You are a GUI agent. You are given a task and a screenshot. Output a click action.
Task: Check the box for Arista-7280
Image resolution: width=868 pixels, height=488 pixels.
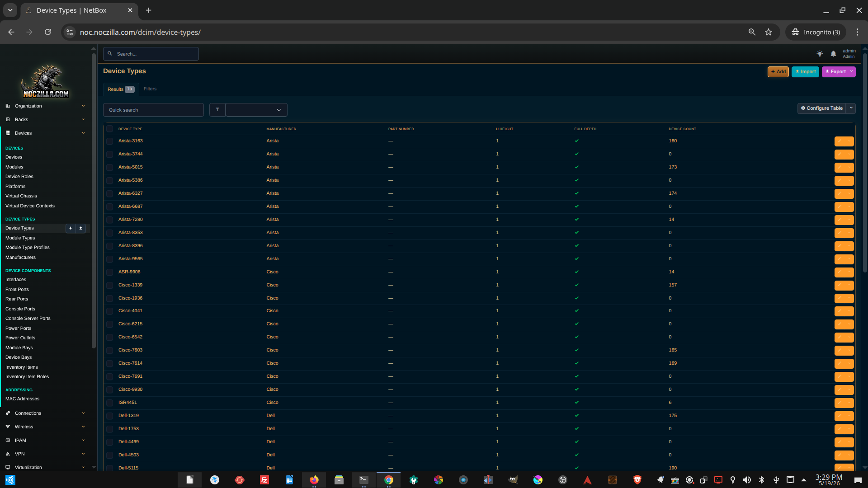coord(110,220)
